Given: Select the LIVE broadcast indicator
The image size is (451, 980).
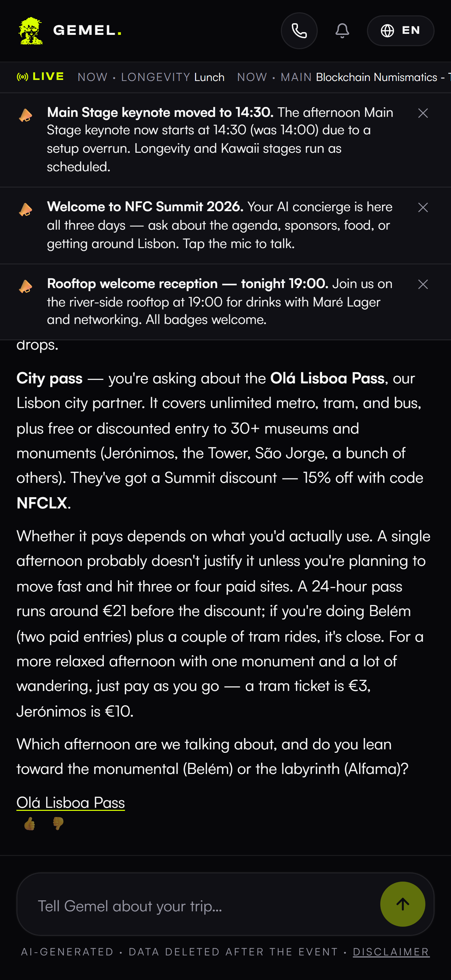Looking at the screenshot, I should click(41, 77).
